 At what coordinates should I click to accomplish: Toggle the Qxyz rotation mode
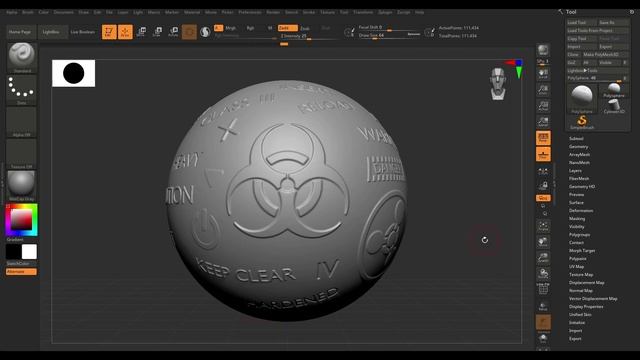click(x=543, y=198)
